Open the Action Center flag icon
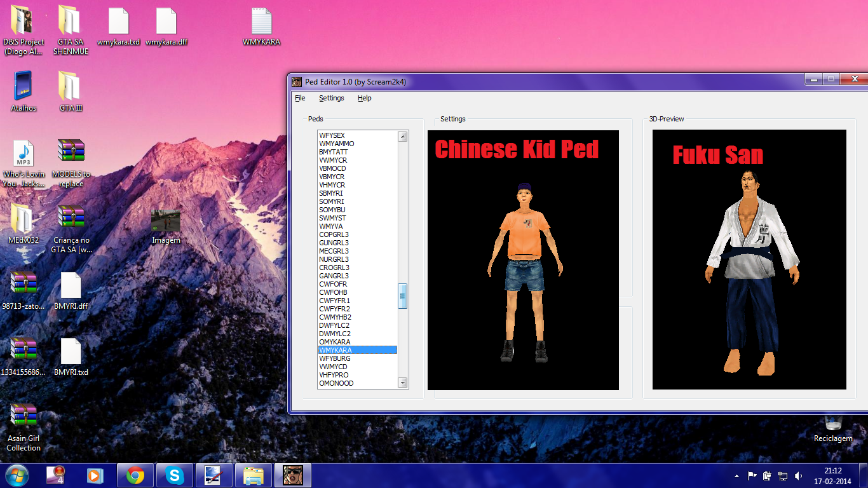Image resolution: width=868 pixels, height=488 pixels. point(752,476)
